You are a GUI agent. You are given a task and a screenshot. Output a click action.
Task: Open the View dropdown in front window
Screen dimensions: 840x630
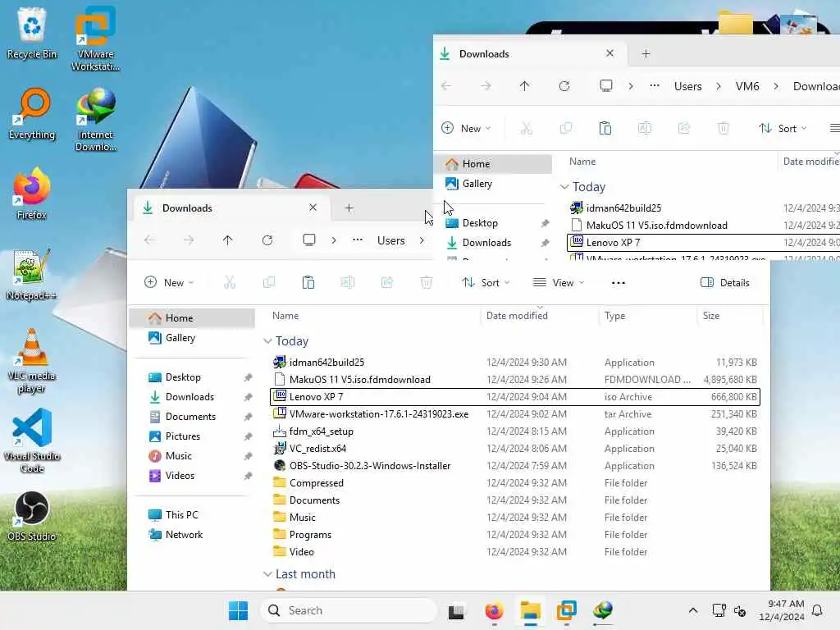(558, 282)
